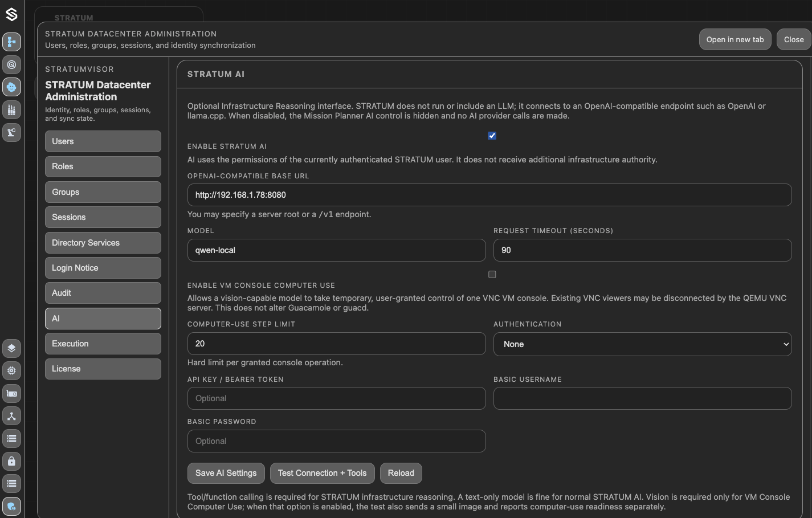Open the robotic arm sidebar icon
812x518 pixels.
[x=11, y=132]
